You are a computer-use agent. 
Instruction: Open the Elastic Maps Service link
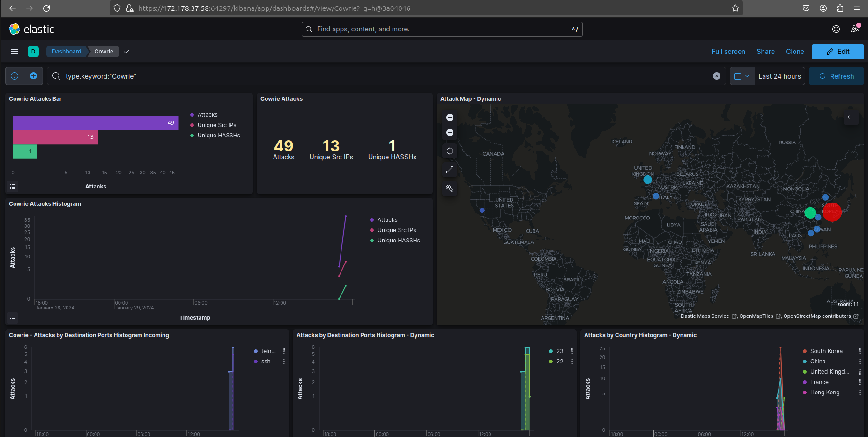(x=708, y=316)
